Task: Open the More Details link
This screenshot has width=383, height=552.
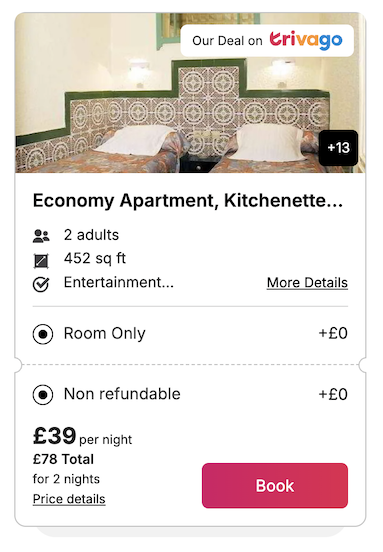Action: pos(307,283)
